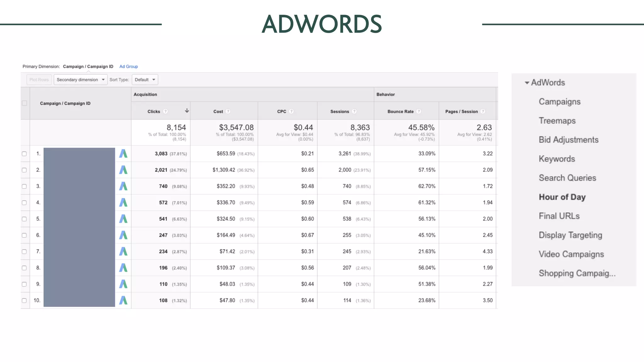
Task: Check the row 2 checkbox
Action: pyautogui.click(x=24, y=170)
